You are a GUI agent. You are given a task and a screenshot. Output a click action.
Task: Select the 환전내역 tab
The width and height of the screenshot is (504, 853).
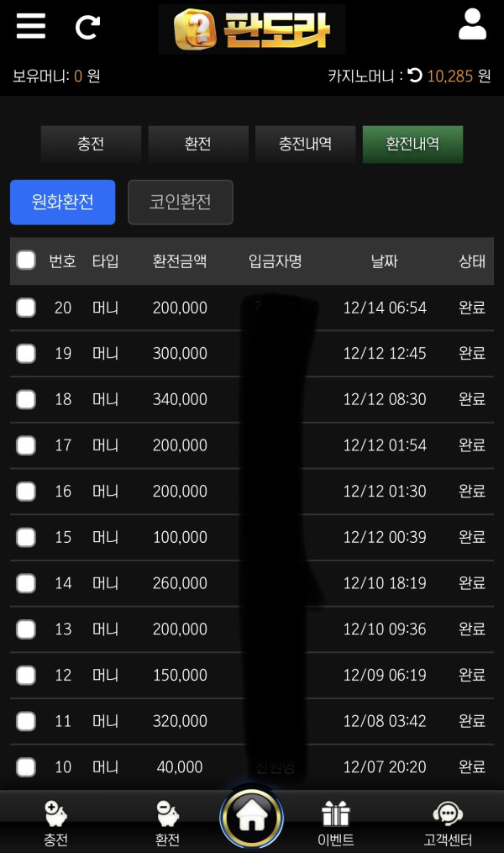(412, 145)
